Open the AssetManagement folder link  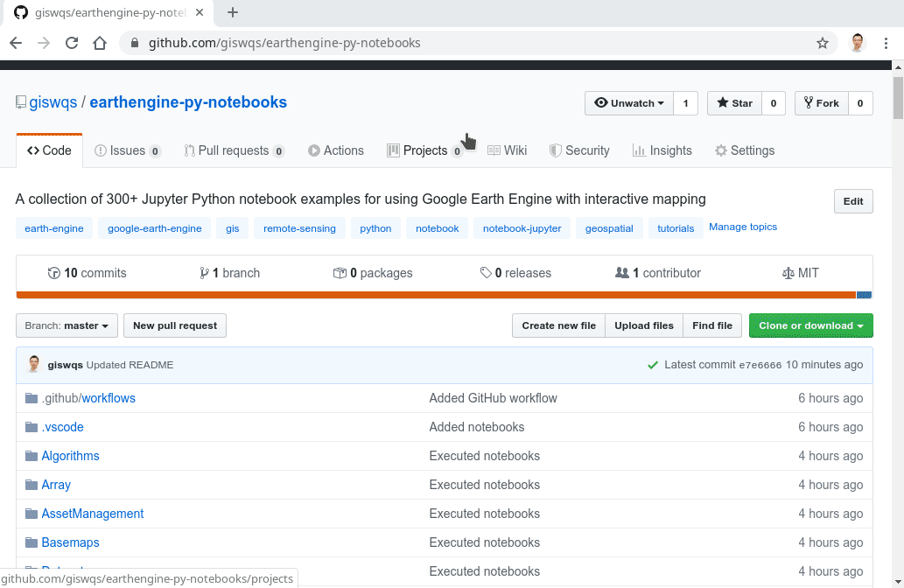pos(93,514)
